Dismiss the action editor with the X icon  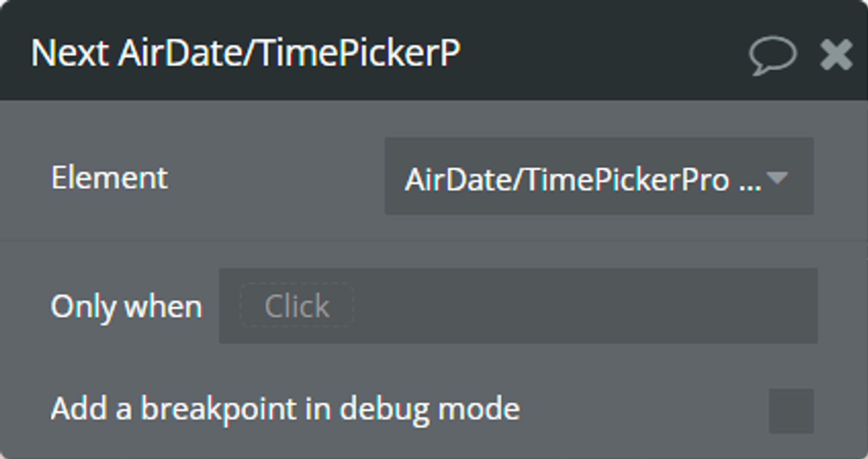pos(836,54)
